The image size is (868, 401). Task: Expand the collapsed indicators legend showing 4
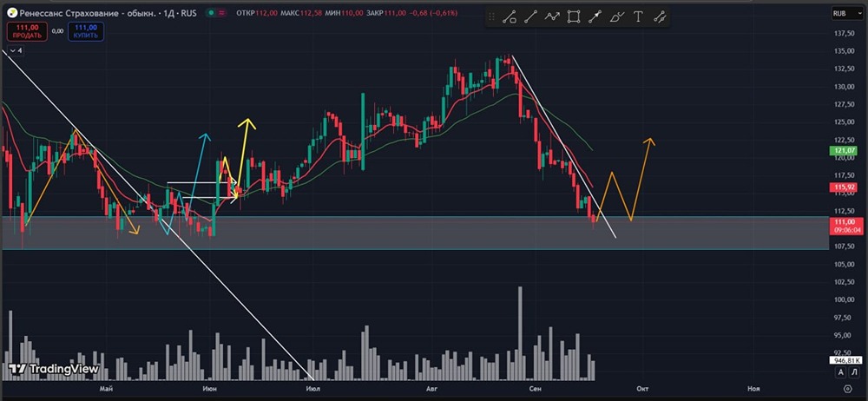(x=16, y=51)
